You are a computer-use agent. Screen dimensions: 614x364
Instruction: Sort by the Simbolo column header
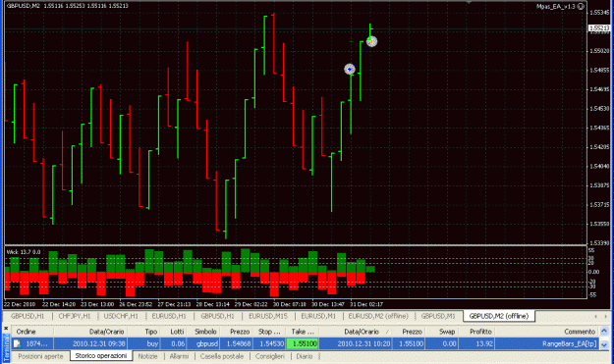tap(202, 332)
